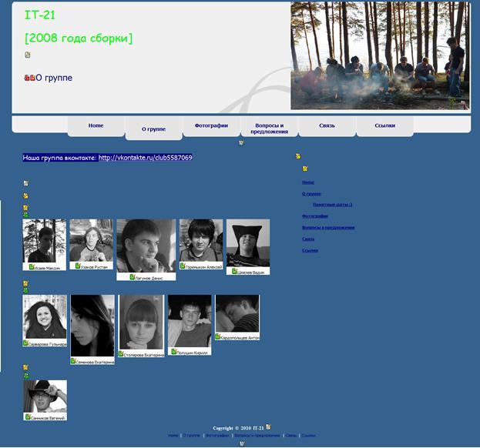Click the forest campfire header photo
480x448 pixels.
379,55
